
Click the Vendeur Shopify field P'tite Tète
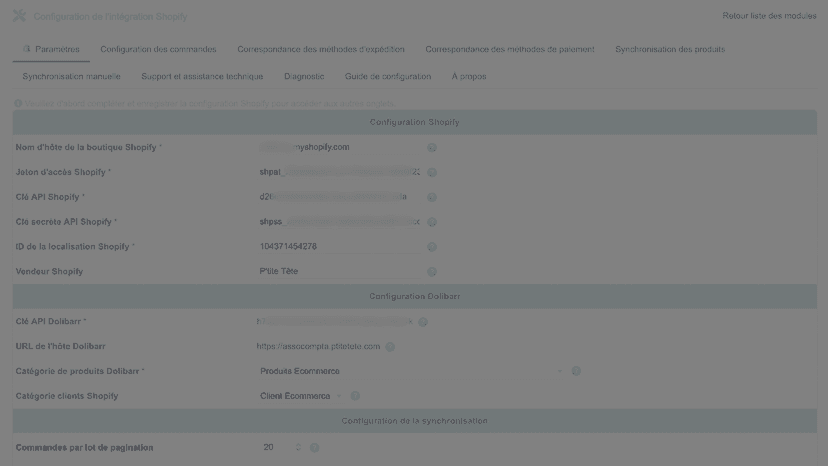[339, 272]
